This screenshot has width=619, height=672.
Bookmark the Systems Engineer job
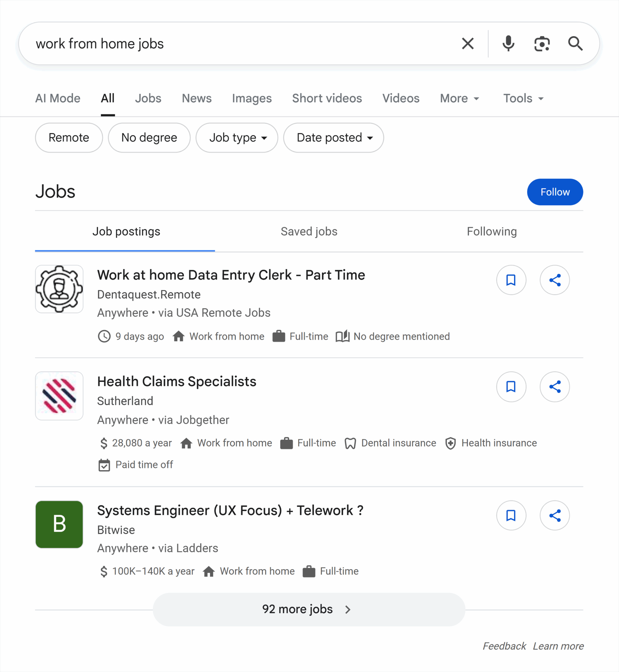click(511, 515)
